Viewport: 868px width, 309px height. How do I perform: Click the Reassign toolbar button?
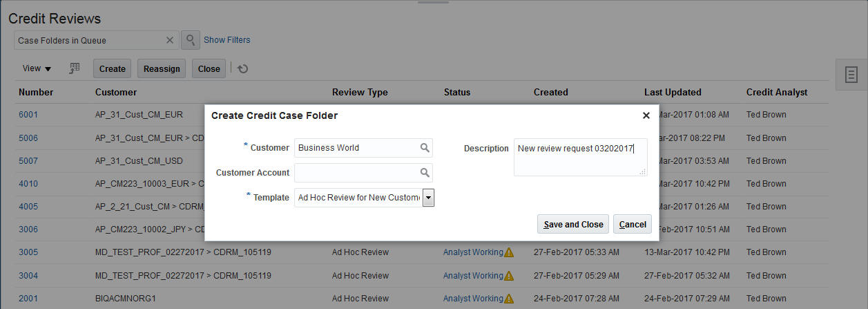tap(162, 68)
